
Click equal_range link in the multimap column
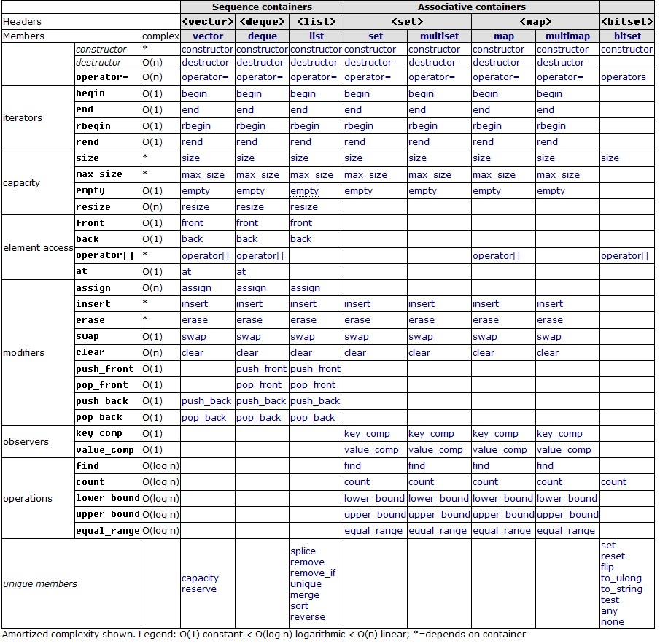click(x=566, y=531)
